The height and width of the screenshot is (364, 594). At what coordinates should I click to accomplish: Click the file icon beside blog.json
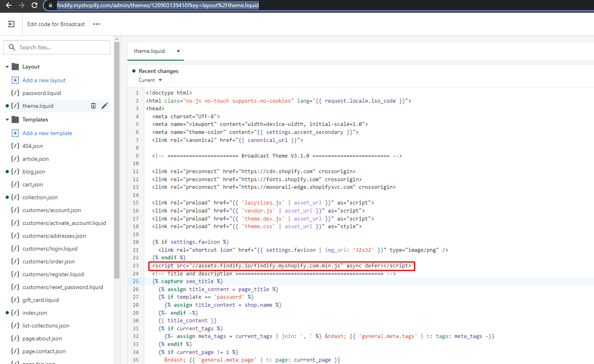15,172
